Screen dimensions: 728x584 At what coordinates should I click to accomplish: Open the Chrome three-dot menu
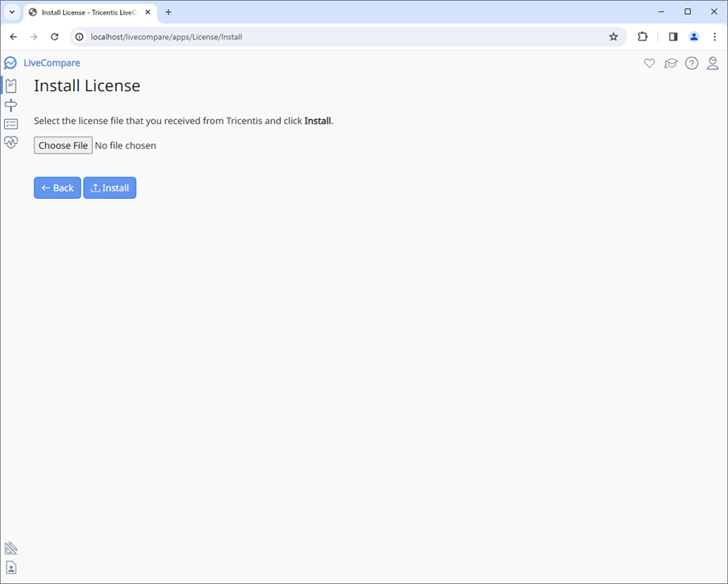pyautogui.click(x=716, y=37)
